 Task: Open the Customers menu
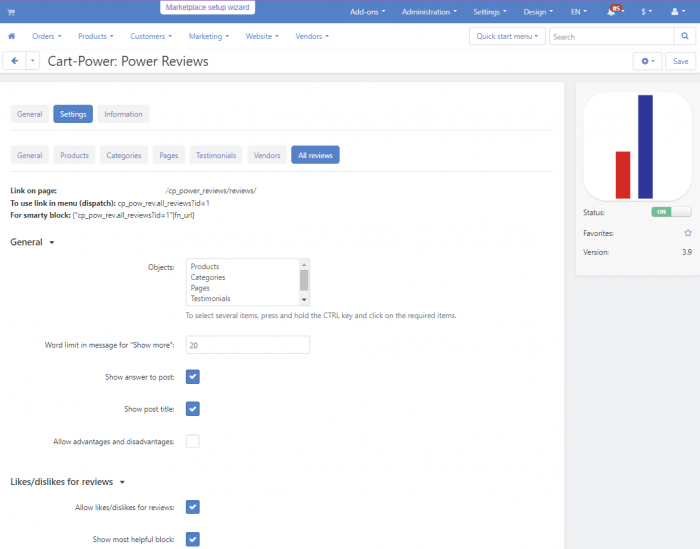(151, 36)
